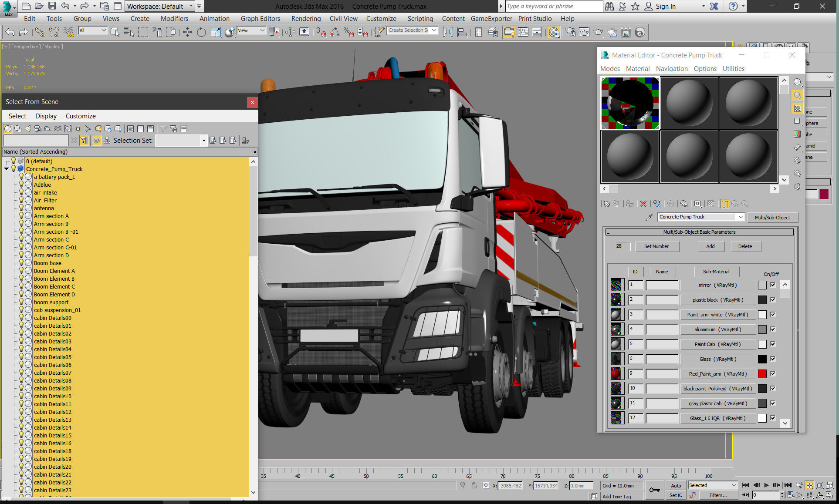Save the file using the floppy icon
Image resolution: width=839 pixels, height=504 pixels.
tap(52, 6)
